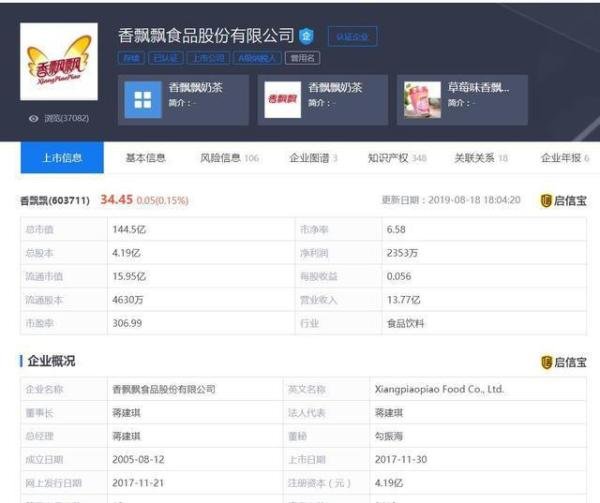The height and width of the screenshot is (503, 600).
Task: Click the 企业概况 section heading
Action: point(51,361)
